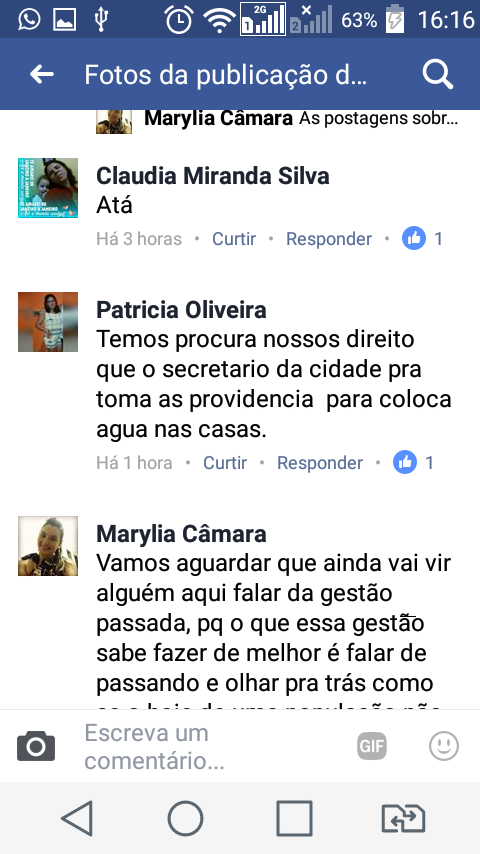The image size is (480, 854).
Task: Open emoji smiley picker
Action: coord(443,746)
